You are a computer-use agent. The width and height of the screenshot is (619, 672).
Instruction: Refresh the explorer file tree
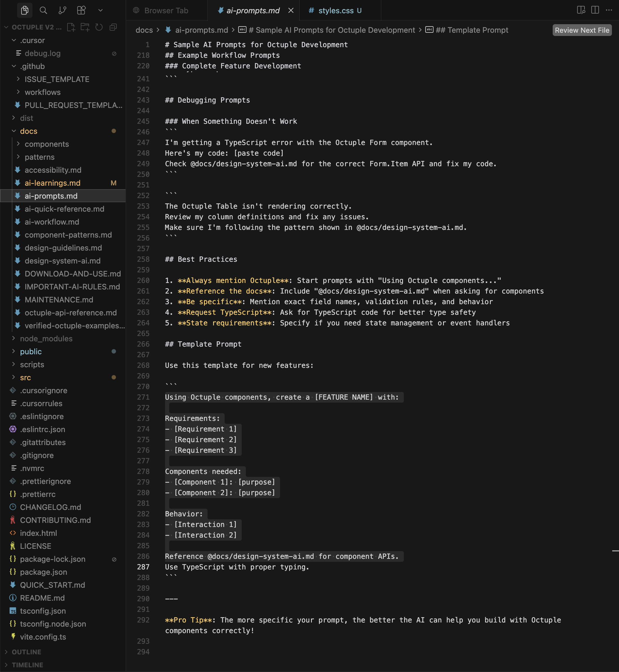pos(99,27)
